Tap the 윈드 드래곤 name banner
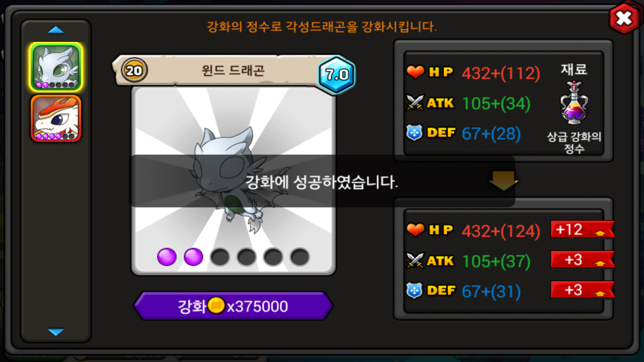Screen dimensions: 644x362 (x=233, y=70)
